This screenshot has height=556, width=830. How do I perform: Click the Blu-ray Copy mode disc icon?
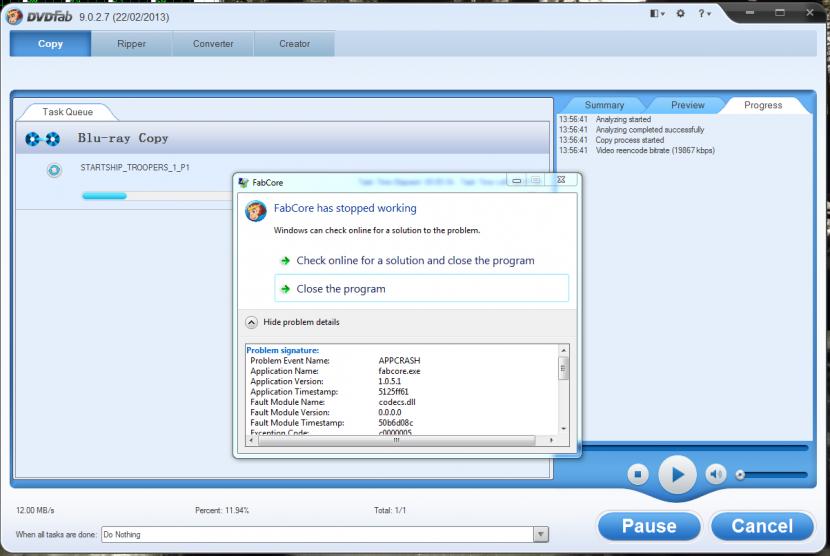click(x=42, y=139)
